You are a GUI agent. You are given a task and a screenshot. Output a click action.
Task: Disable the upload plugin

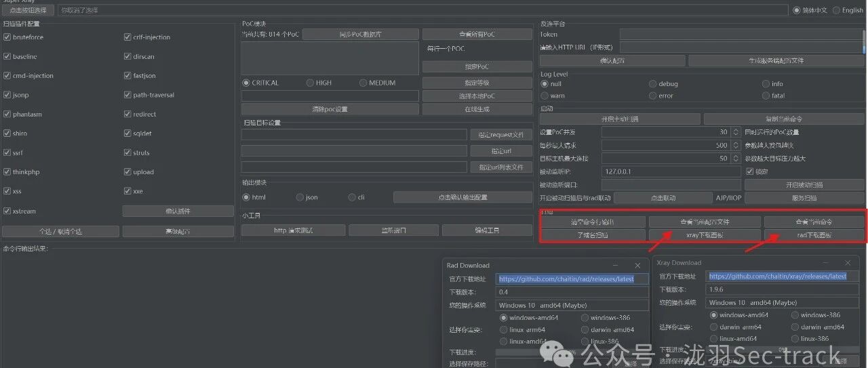pos(127,172)
